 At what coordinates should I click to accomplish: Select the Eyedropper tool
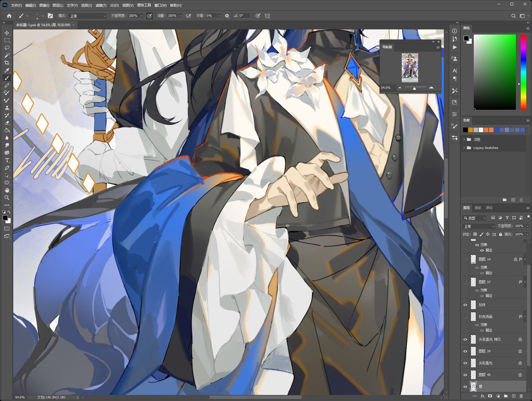coord(7,70)
